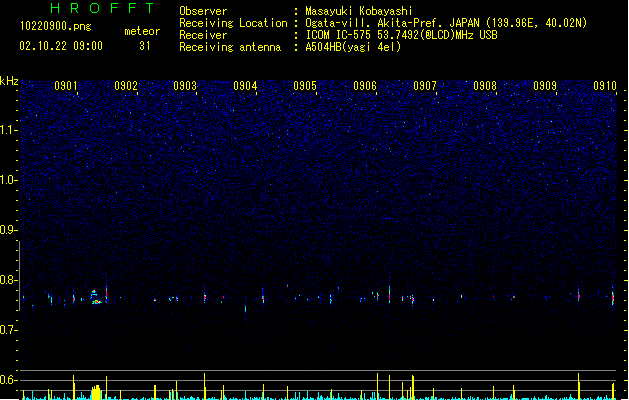Click the 0.9 kHz axis label
629x400 pixels.
tap(8, 230)
